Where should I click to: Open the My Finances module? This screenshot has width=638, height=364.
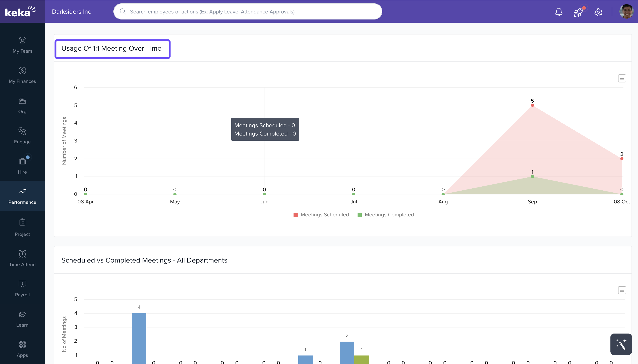[x=22, y=75]
